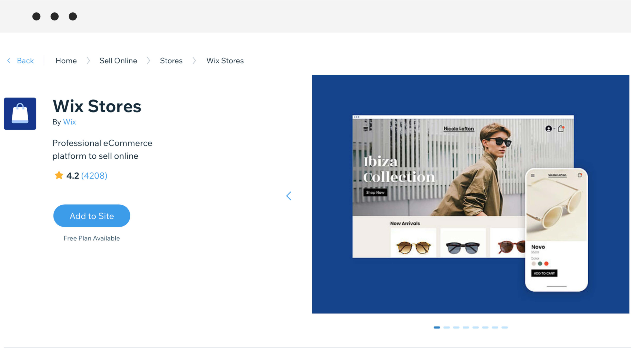Click the previous slide arrow

[289, 196]
